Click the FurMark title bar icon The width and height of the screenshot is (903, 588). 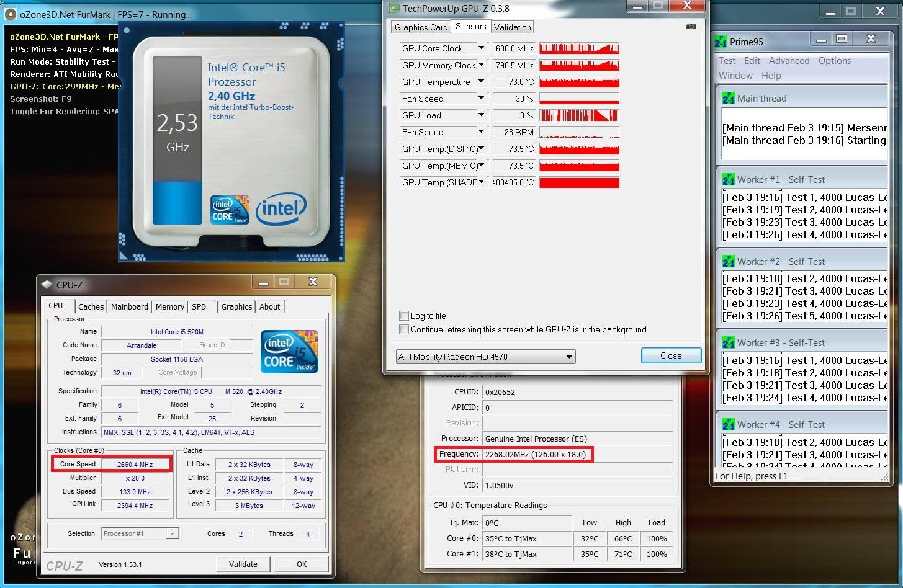(x=12, y=14)
